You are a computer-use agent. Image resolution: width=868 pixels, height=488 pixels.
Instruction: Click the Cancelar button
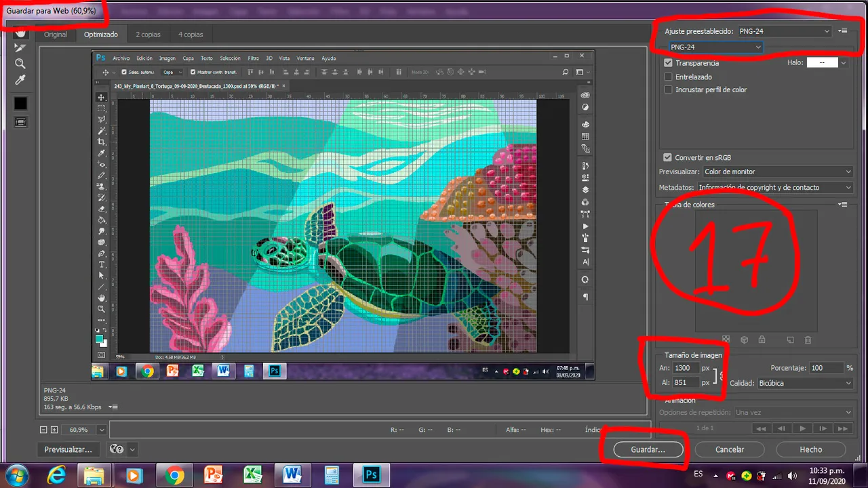pos(730,449)
